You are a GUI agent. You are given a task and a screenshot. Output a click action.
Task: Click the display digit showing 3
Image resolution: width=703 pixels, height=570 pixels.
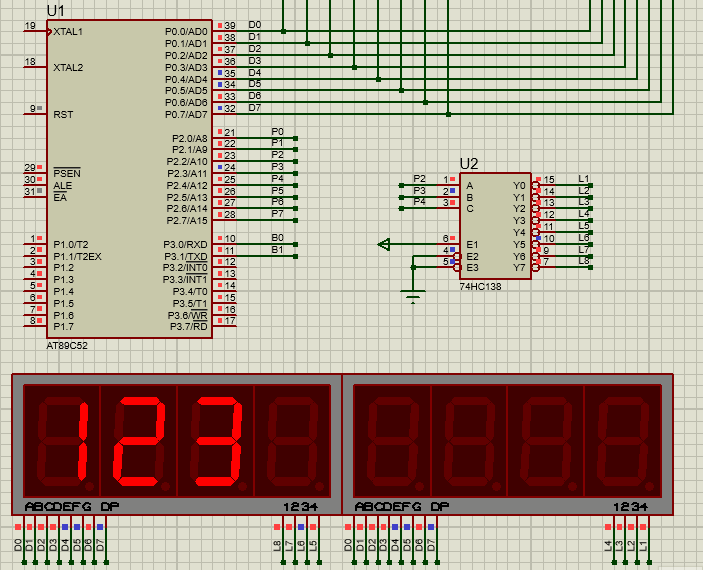[x=216, y=441]
